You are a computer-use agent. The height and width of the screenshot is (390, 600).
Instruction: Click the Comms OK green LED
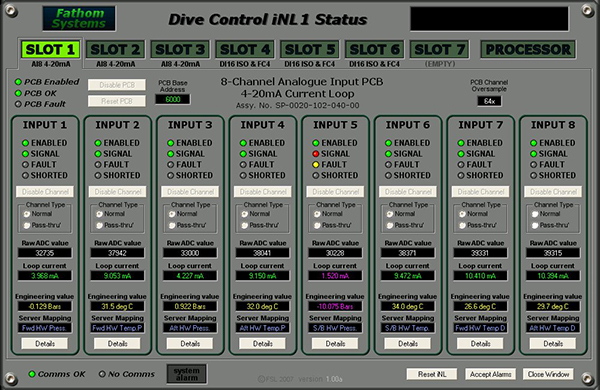click(x=32, y=374)
